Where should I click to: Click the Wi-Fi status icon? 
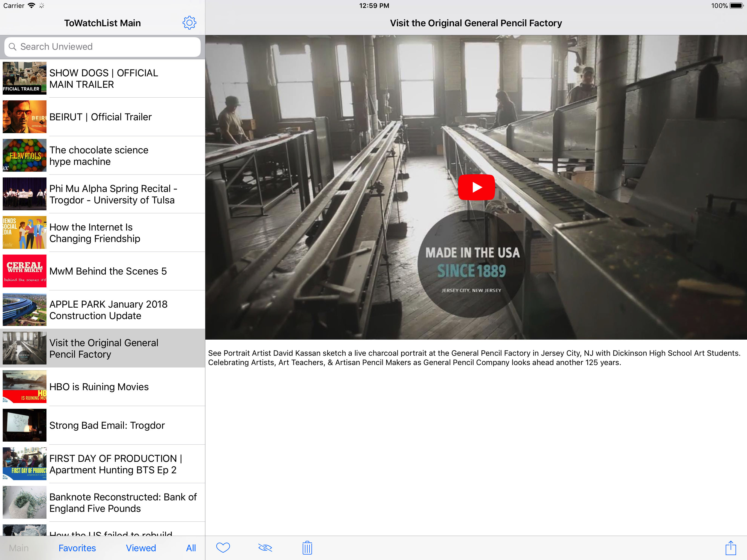(31, 5)
